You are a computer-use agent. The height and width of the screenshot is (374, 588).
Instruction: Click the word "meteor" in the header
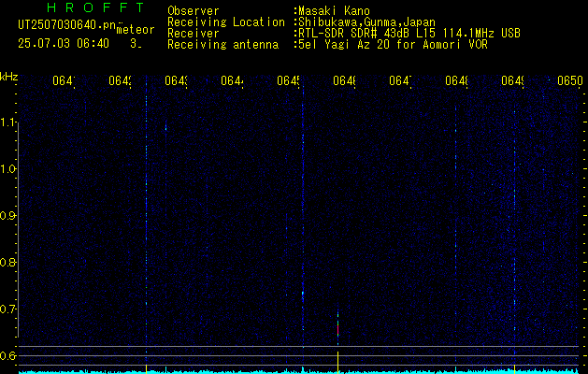(x=136, y=30)
